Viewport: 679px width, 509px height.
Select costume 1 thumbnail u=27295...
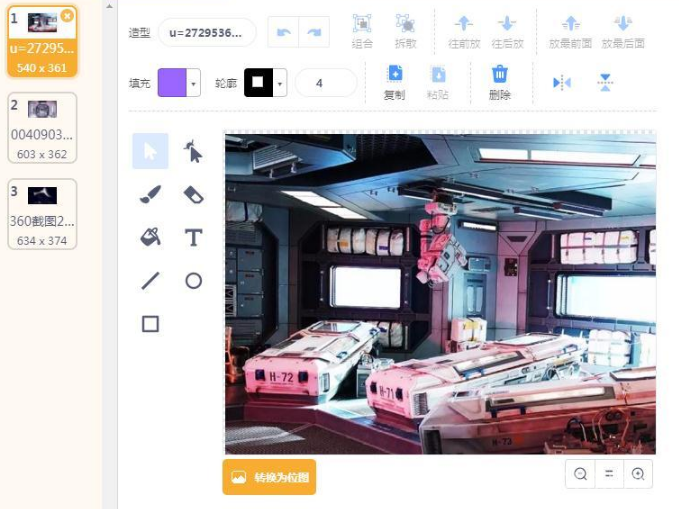42,42
